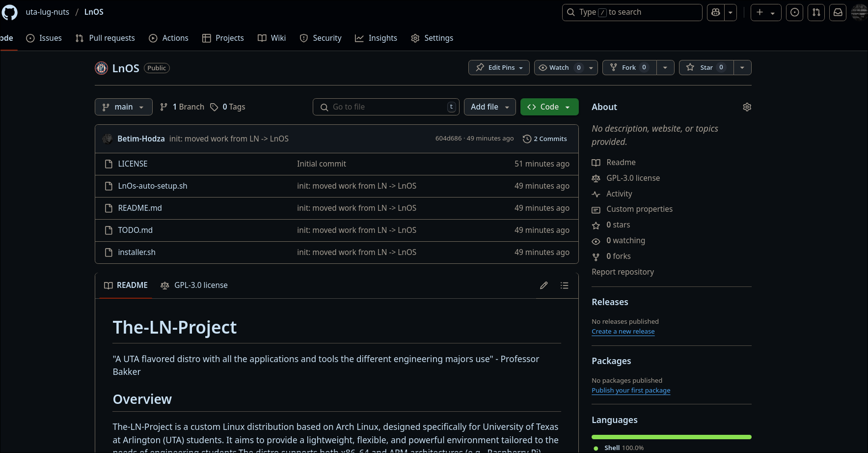Open the Betim-Hodza author link

[x=141, y=139]
